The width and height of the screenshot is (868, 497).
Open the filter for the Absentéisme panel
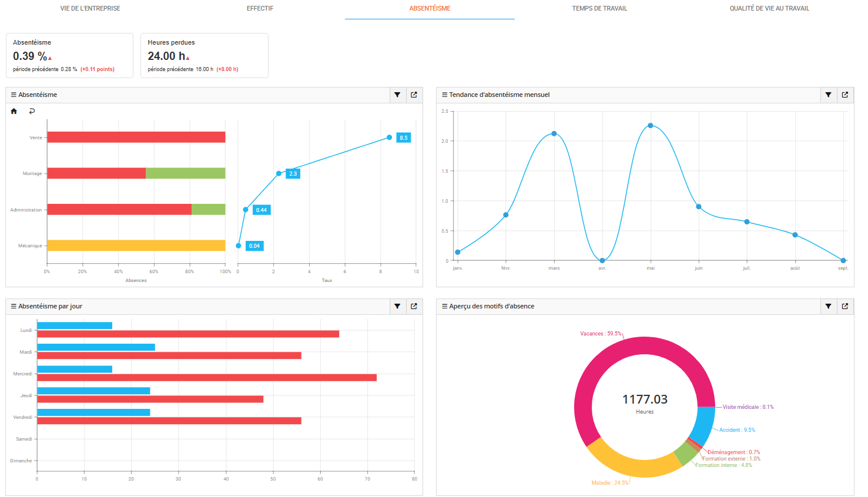point(397,95)
